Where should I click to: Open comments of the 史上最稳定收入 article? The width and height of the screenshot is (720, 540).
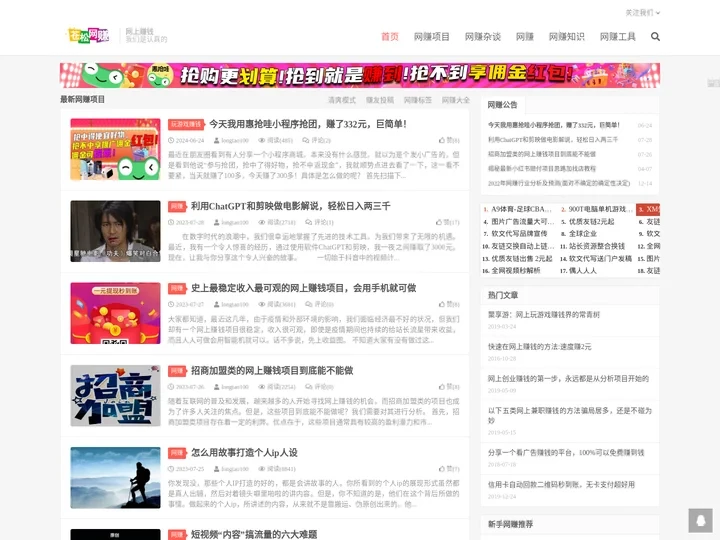click(x=318, y=304)
